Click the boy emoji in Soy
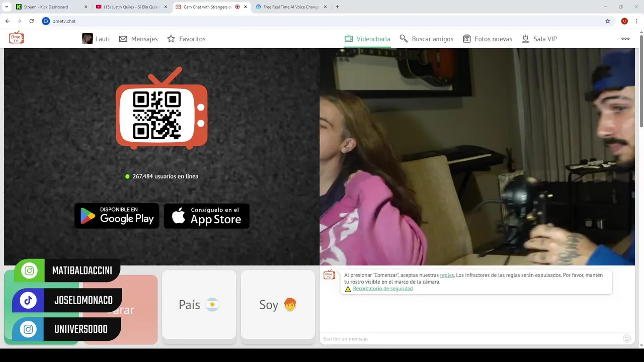The height and width of the screenshot is (362, 644). [290, 305]
